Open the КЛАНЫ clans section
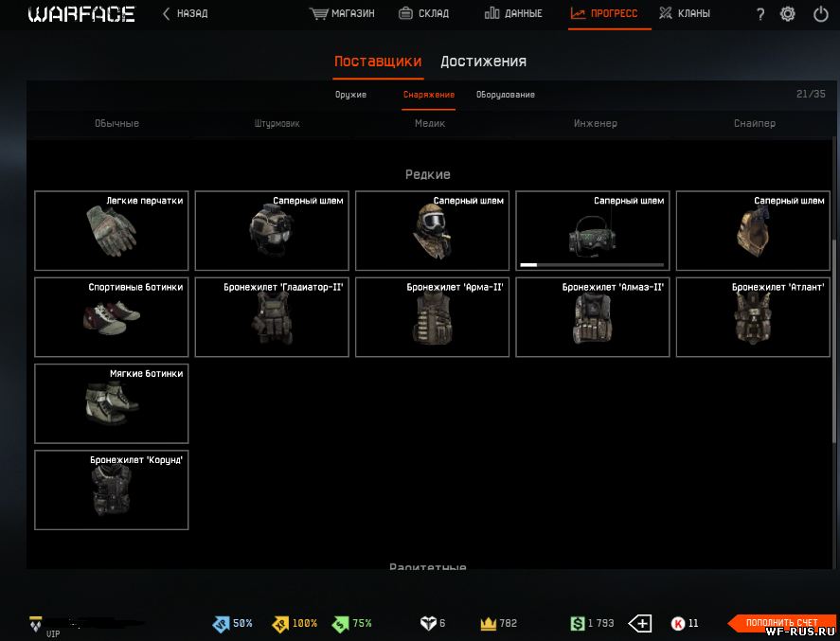 coord(685,14)
